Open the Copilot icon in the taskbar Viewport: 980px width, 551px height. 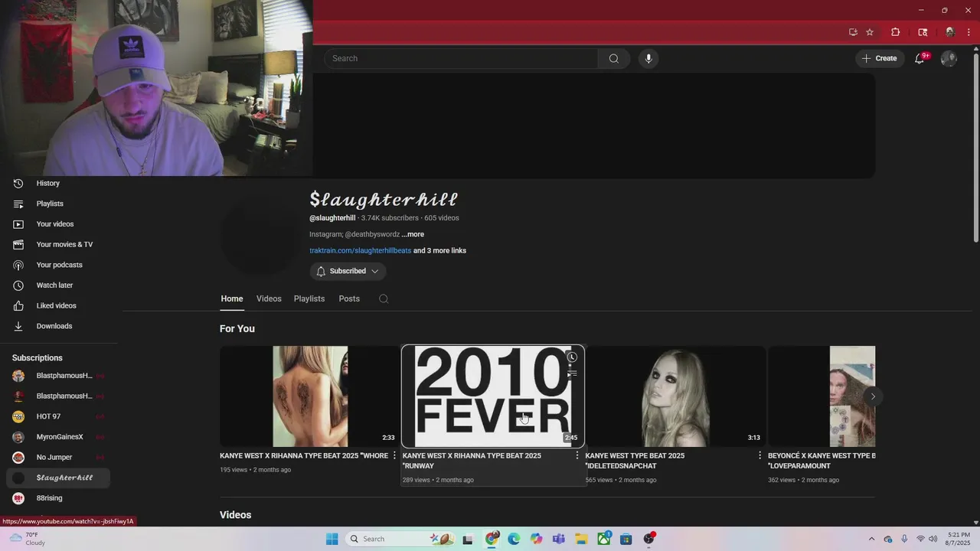point(537,539)
